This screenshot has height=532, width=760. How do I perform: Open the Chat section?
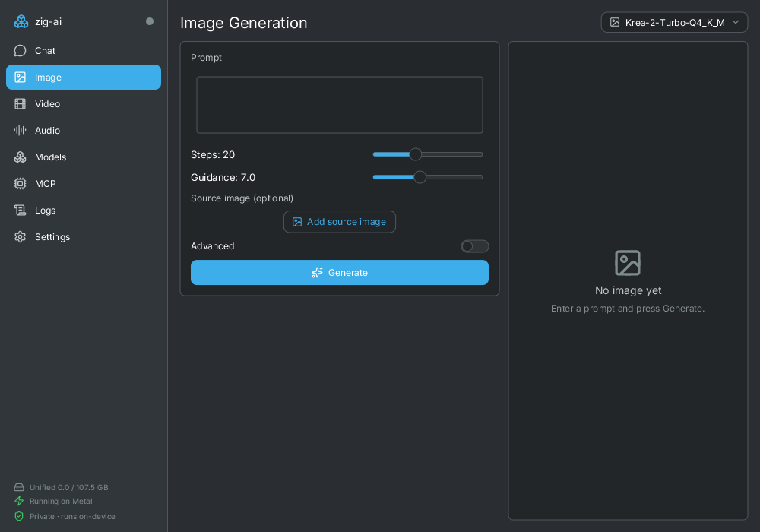coord(84,51)
